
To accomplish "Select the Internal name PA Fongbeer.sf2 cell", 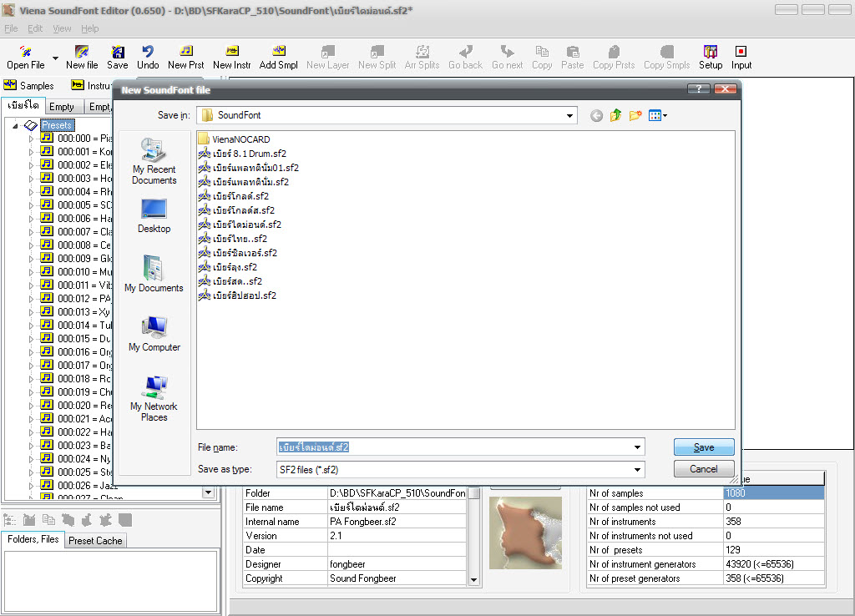I will pyautogui.click(x=397, y=521).
